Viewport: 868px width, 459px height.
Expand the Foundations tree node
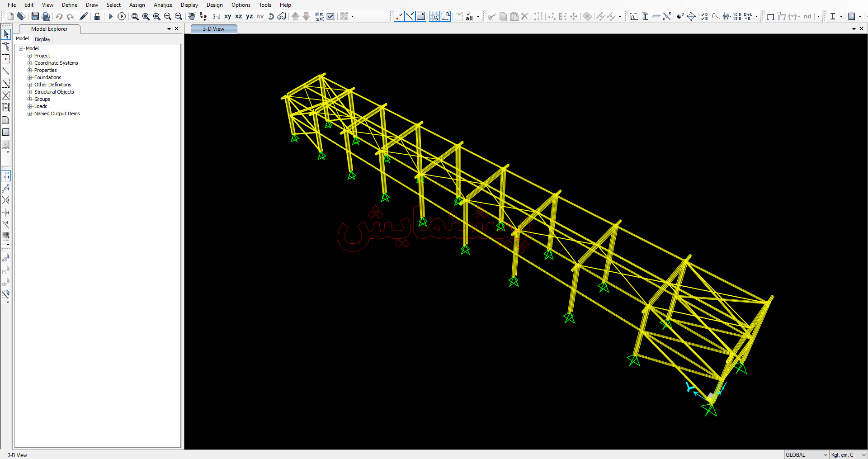30,77
